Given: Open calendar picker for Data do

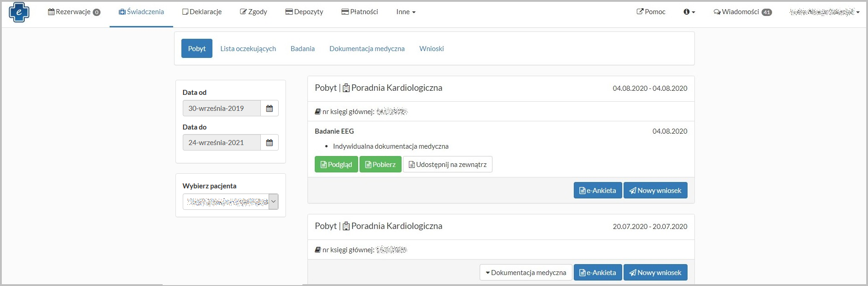Looking at the screenshot, I should [x=269, y=143].
